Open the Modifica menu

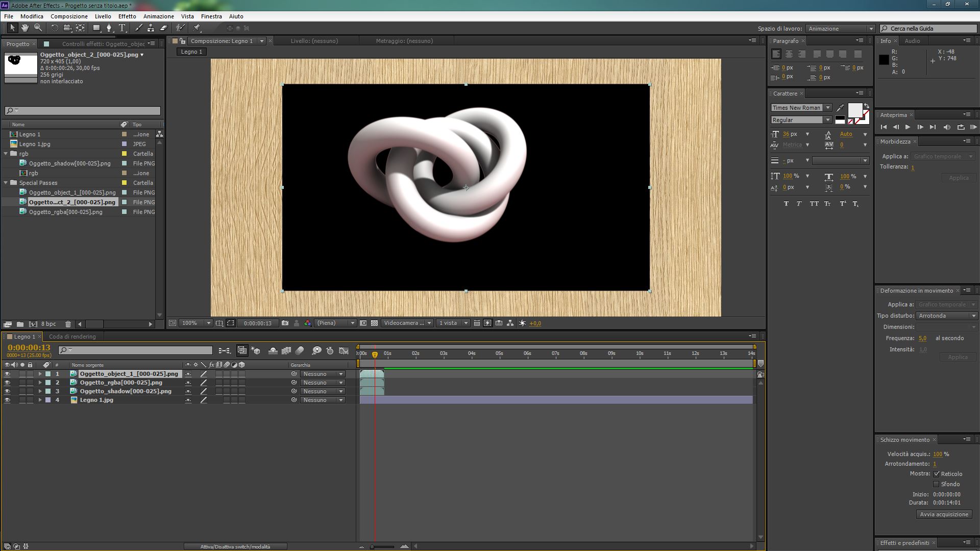pos(32,16)
